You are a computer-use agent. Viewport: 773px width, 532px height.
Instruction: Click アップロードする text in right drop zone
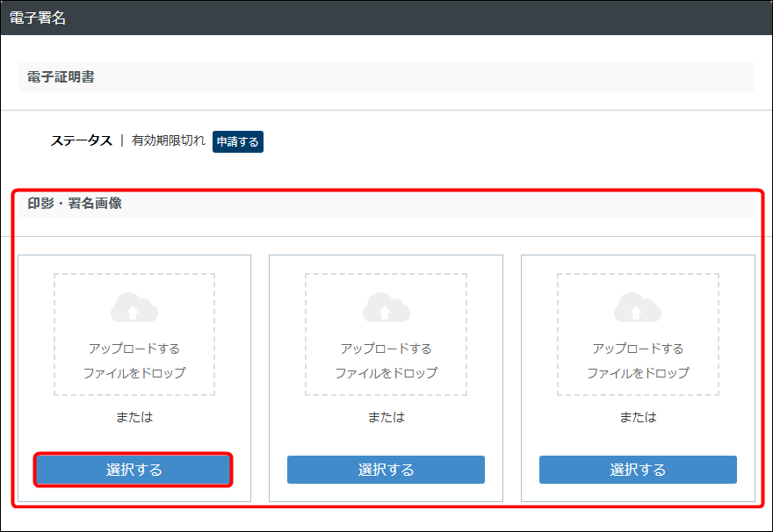pyautogui.click(x=638, y=349)
